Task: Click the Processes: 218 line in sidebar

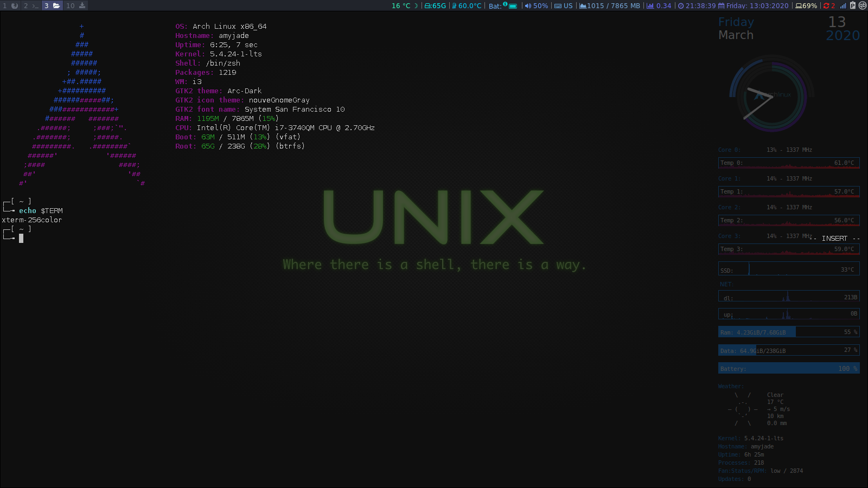Action: coord(741,463)
